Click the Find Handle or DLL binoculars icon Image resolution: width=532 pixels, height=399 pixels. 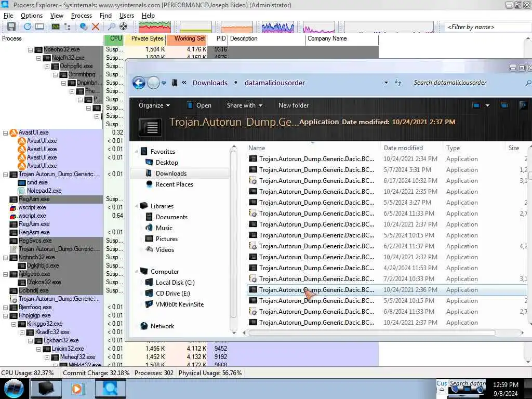(111, 26)
